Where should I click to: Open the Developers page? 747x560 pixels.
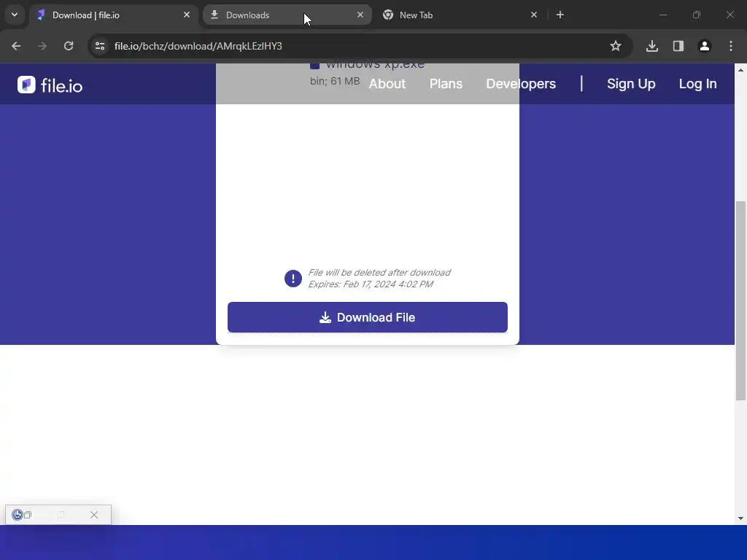(521, 84)
